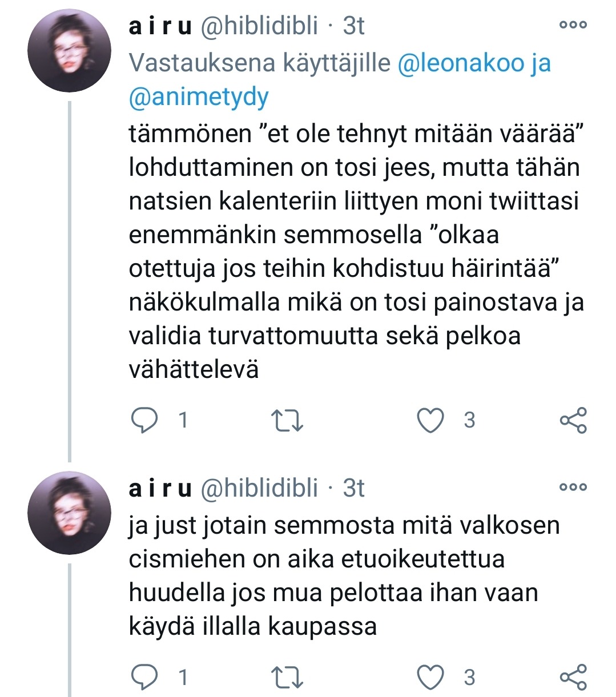The image size is (616, 697).
Task: Open more options for first tweet
Action: tap(573, 25)
